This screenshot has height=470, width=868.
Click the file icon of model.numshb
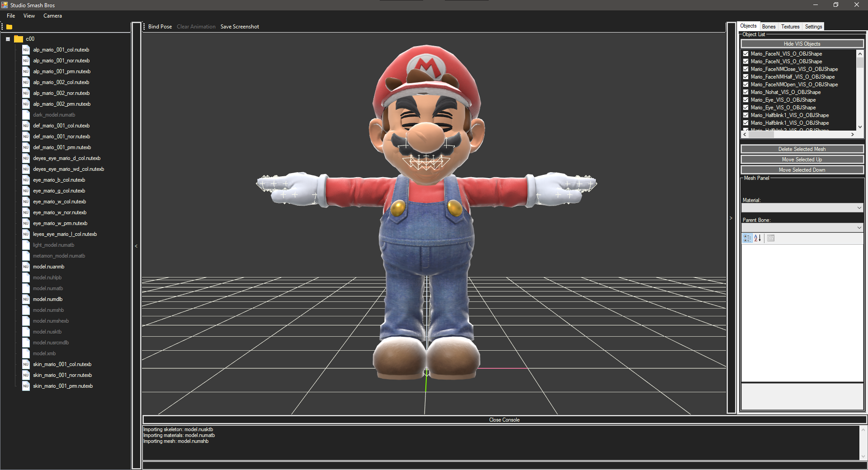(x=26, y=310)
